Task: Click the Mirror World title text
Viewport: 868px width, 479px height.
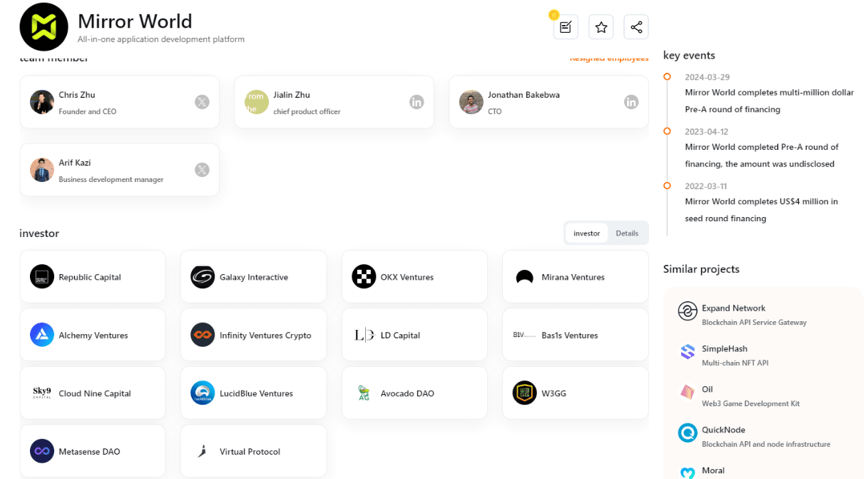Action: (135, 21)
